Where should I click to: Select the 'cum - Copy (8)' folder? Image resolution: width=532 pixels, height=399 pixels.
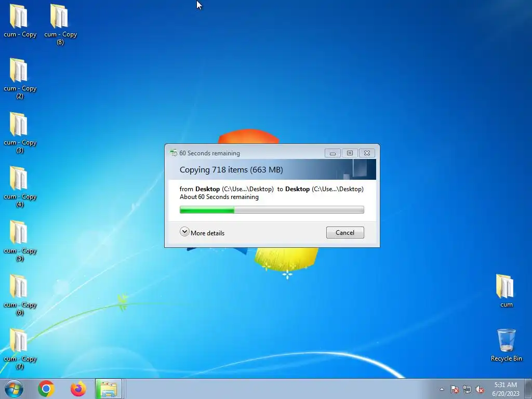click(60, 24)
